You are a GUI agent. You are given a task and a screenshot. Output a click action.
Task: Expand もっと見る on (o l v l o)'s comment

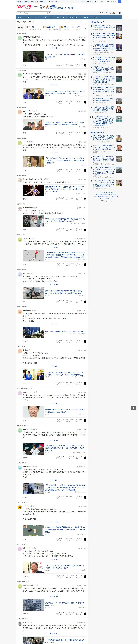[54, 247]
